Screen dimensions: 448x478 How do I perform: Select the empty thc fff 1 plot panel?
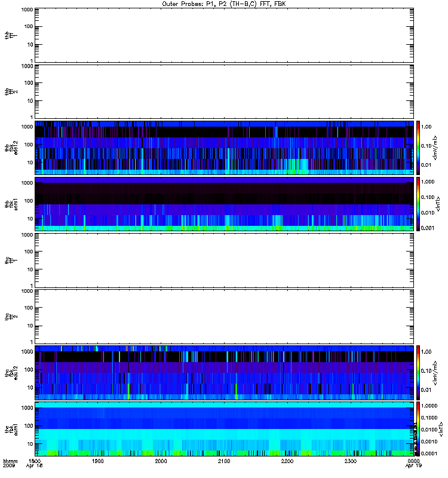click(224, 261)
